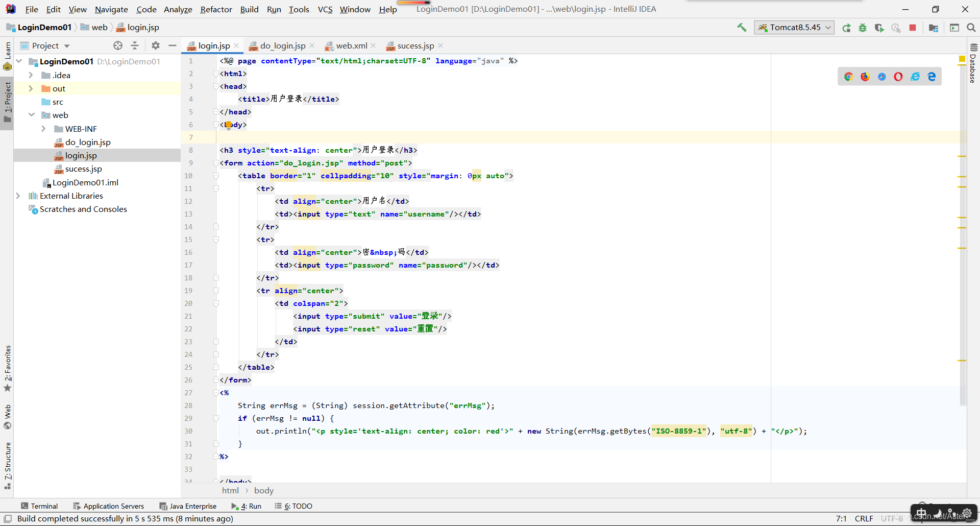This screenshot has width=980, height=526.
Task: Open page in Edge browser icon
Action: pos(932,77)
